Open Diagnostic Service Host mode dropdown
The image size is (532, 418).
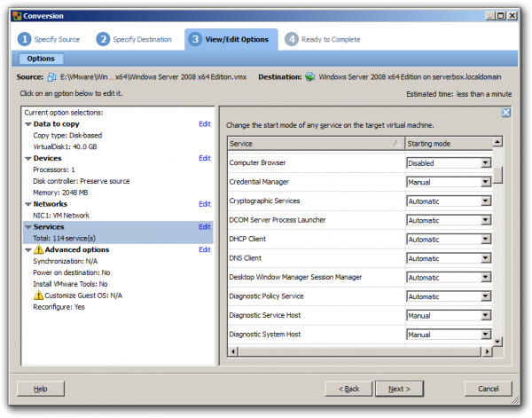tap(486, 315)
